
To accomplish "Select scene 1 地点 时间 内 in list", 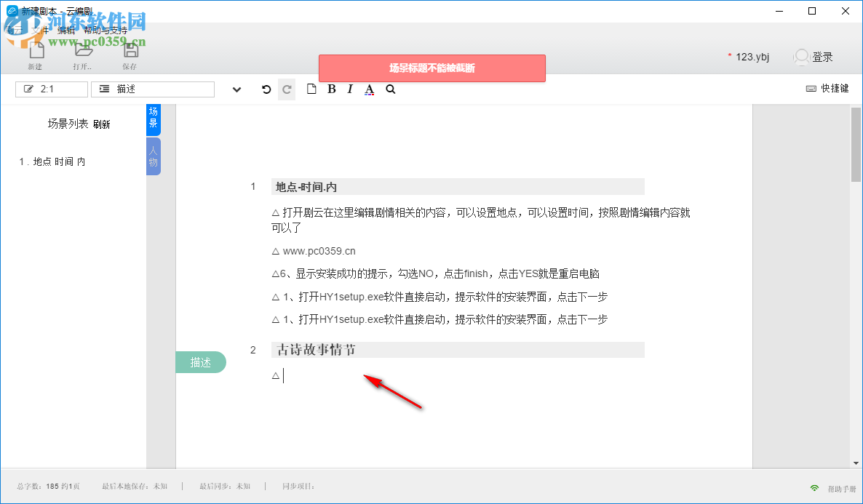I will point(52,161).
